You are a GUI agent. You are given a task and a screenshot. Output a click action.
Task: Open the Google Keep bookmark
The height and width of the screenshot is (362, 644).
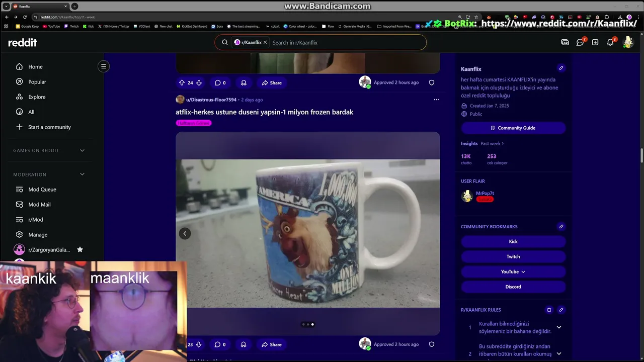click(x=28, y=26)
